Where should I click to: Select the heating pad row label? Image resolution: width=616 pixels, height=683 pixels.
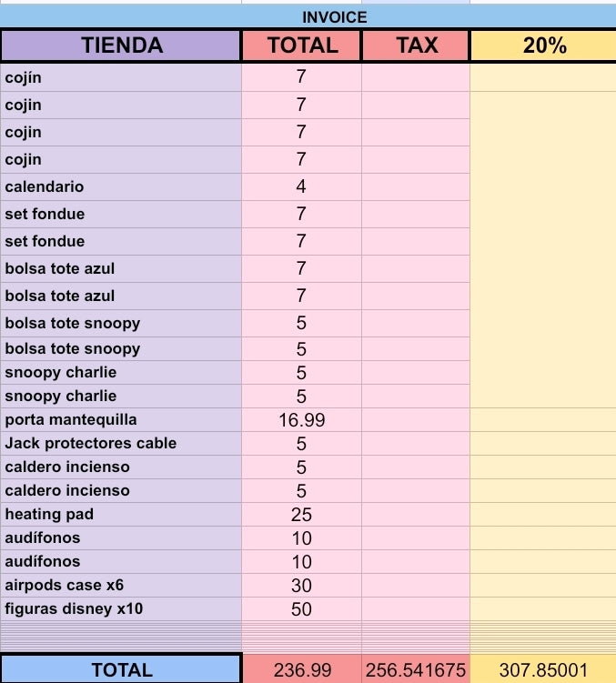(x=121, y=515)
